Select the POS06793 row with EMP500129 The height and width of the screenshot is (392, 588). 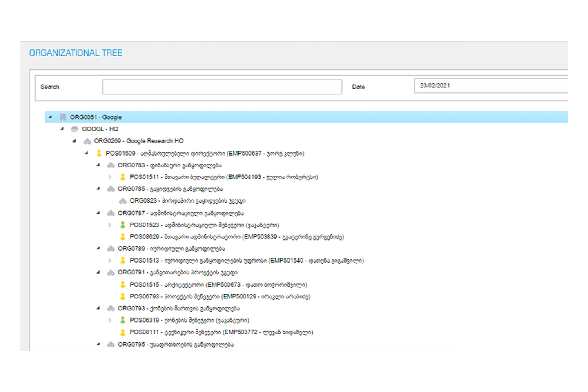220,296
